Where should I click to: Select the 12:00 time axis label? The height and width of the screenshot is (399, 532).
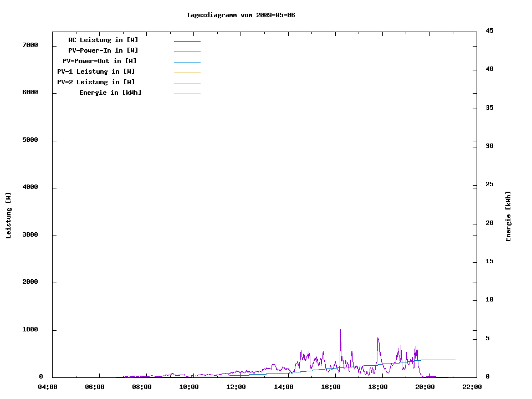tap(236, 387)
